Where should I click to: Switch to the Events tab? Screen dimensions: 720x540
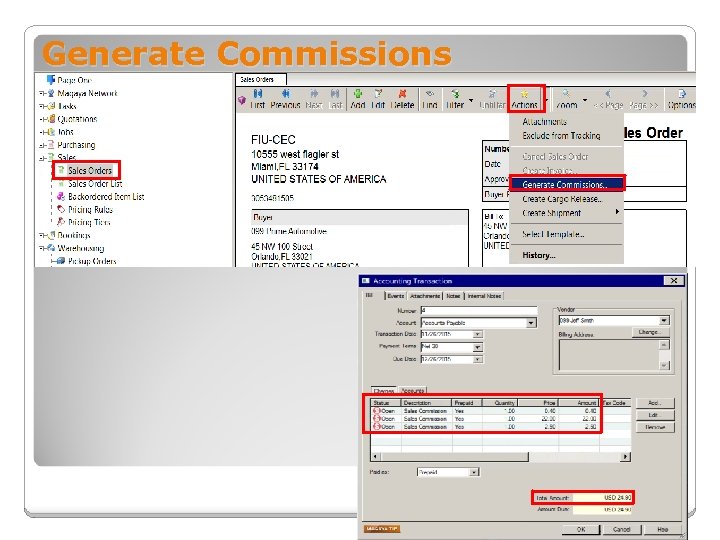pyautogui.click(x=396, y=296)
